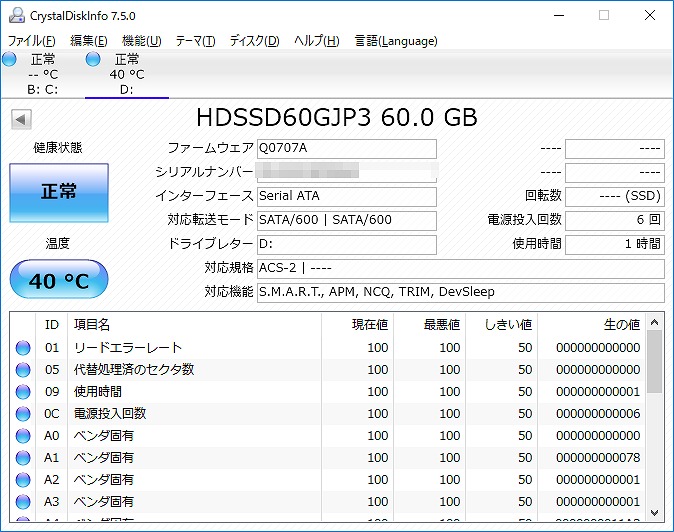Click the 正常 health status button
The height and width of the screenshot is (532, 674).
click(59, 192)
